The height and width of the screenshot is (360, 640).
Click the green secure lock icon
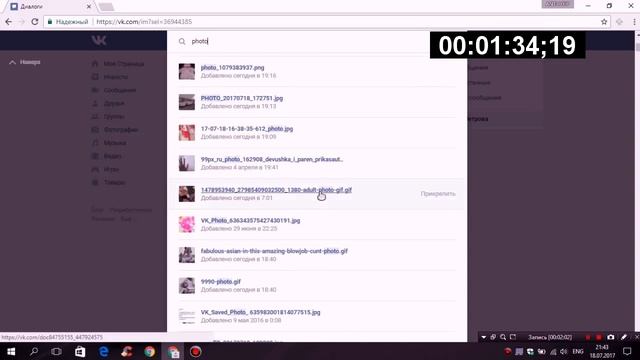point(50,22)
